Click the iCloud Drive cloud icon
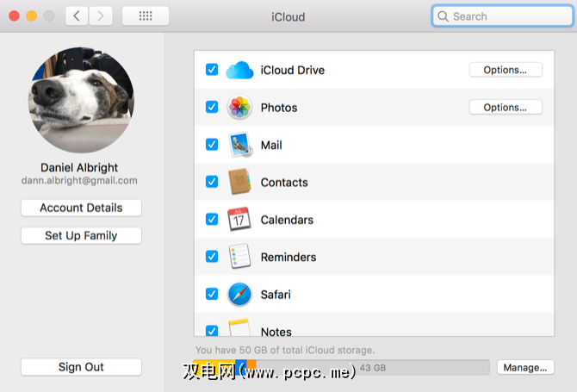Image resolution: width=577 pixels, height=392 pixels. click(239, 70)
